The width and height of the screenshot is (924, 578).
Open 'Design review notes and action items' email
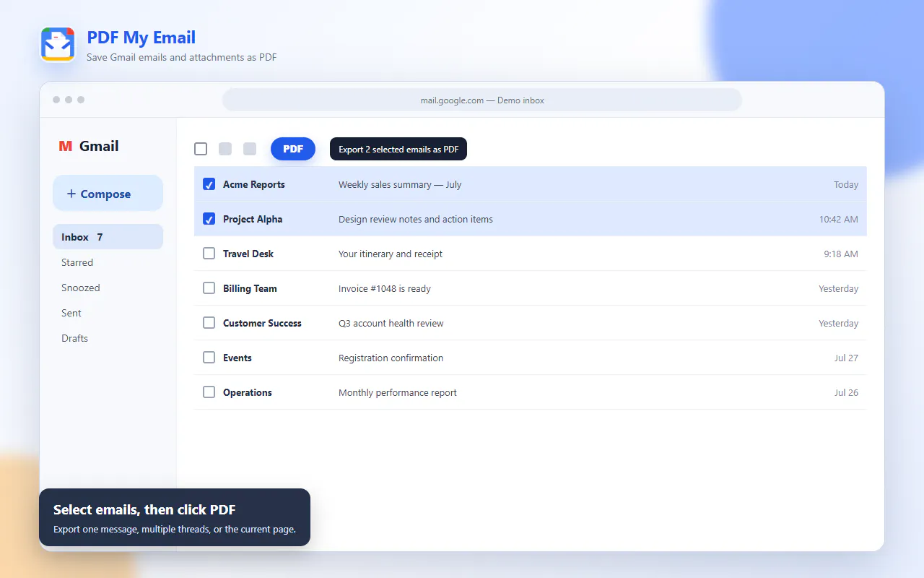point(416,219)
